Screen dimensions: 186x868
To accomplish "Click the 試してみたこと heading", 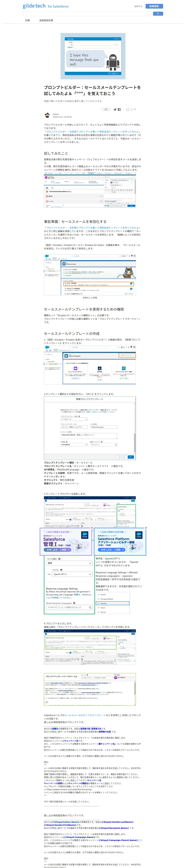I will click(x=56, y=153).
